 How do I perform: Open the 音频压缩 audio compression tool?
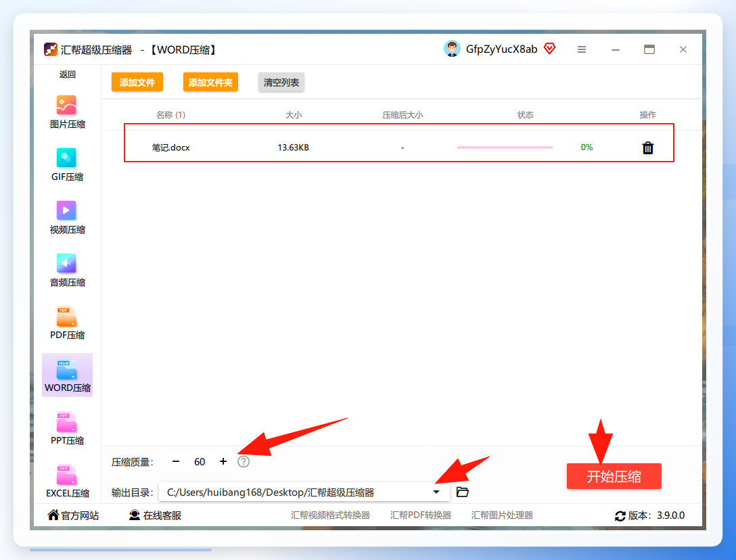click(x=67, y=271)
